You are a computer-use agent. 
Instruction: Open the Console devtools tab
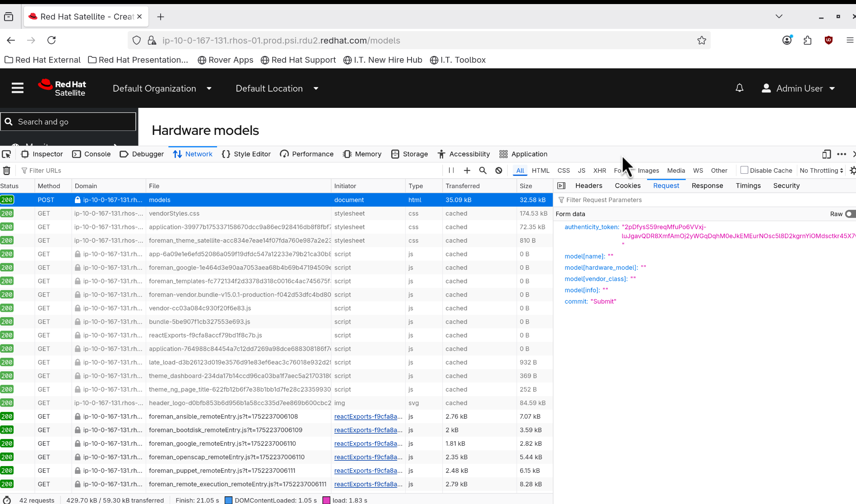92,154
